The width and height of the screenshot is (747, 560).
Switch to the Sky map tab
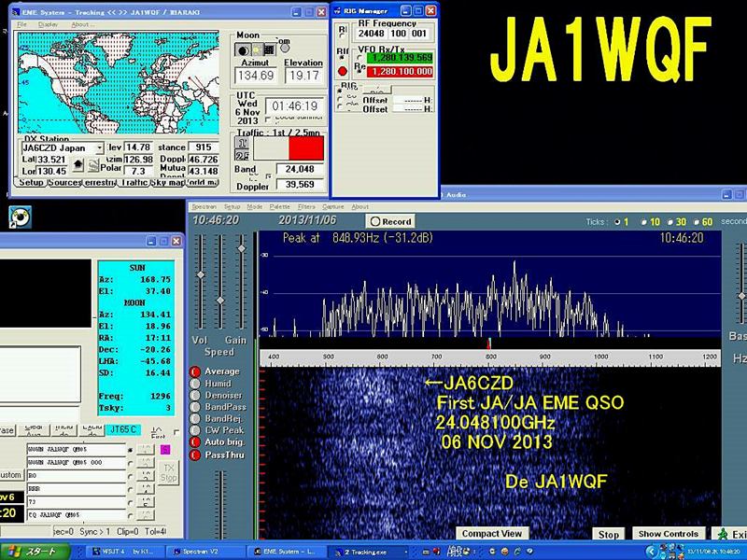[168, 182]
